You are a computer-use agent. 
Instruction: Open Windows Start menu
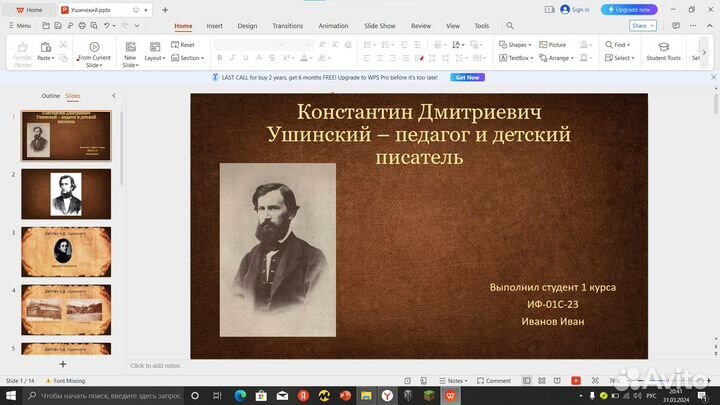coord(10,395)
